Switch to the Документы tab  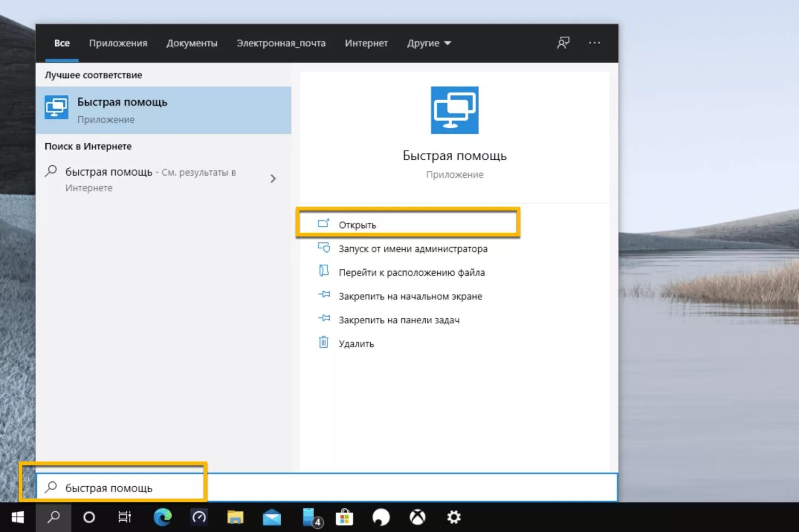point(192,43)
